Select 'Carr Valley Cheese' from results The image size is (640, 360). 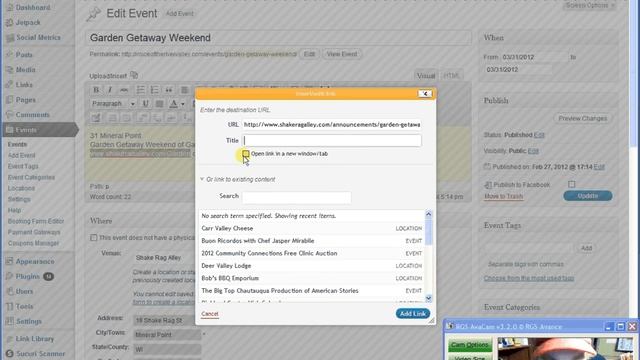(x=312, y=228)
